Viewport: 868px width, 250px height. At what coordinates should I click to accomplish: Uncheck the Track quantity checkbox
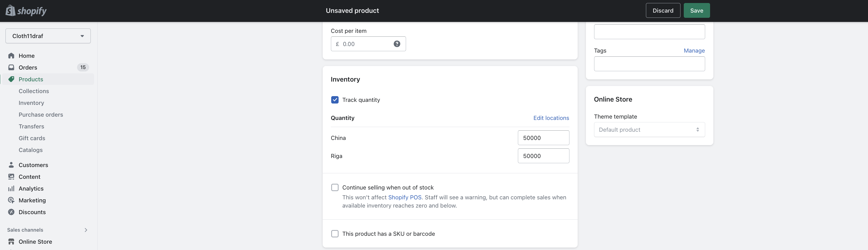[x=334, y=100]
